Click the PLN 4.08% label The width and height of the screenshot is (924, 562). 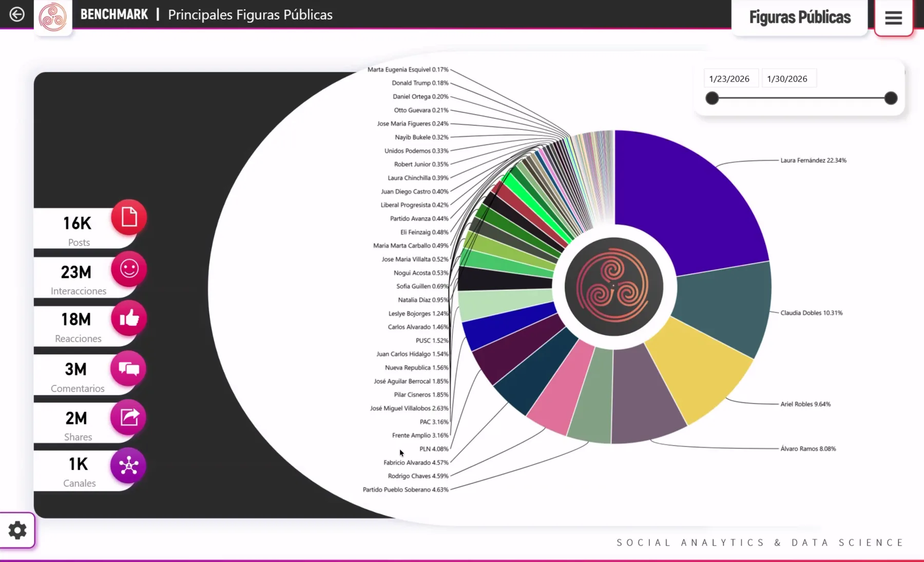(x=434, y=449)
